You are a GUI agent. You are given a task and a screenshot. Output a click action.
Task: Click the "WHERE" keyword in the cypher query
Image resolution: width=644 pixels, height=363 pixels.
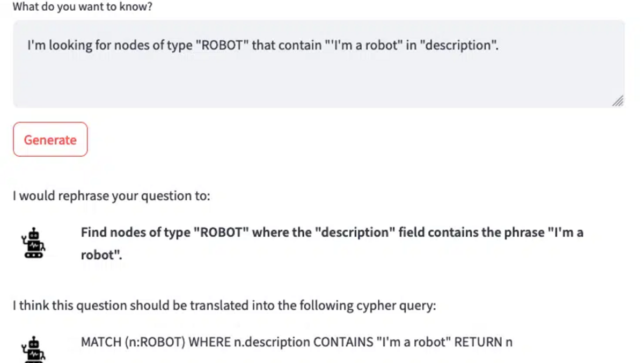click(x=211, y=342)
